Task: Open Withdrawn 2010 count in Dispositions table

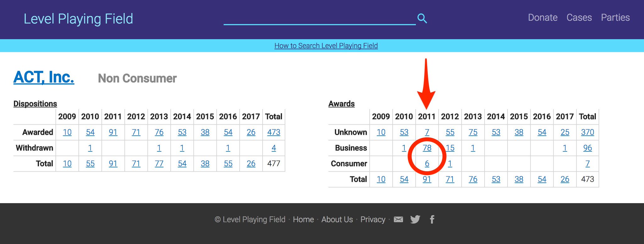Action: coord(90,148)
